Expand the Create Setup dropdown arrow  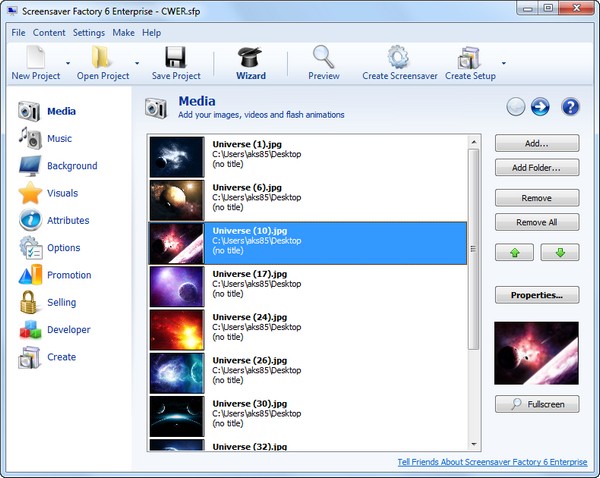(503, 62)
